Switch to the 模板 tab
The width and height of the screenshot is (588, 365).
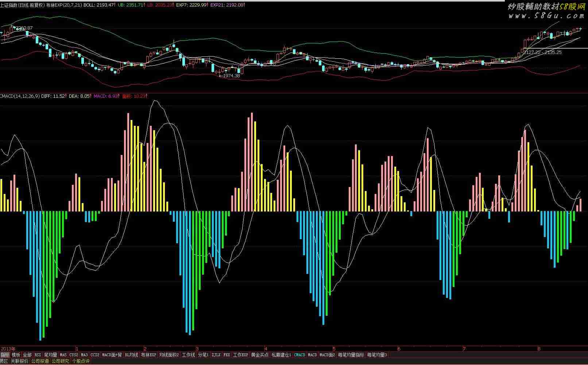click(16, 355)
